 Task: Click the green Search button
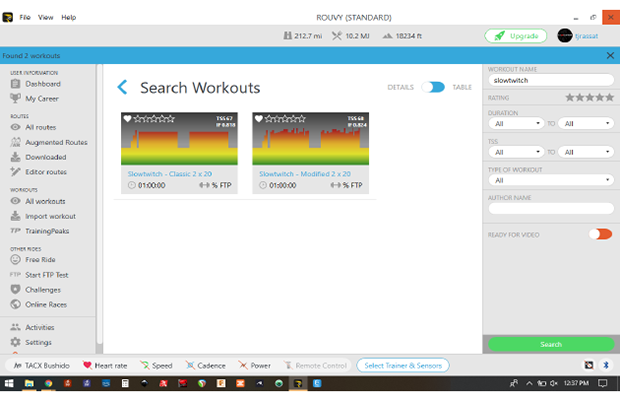coord(550,344)
